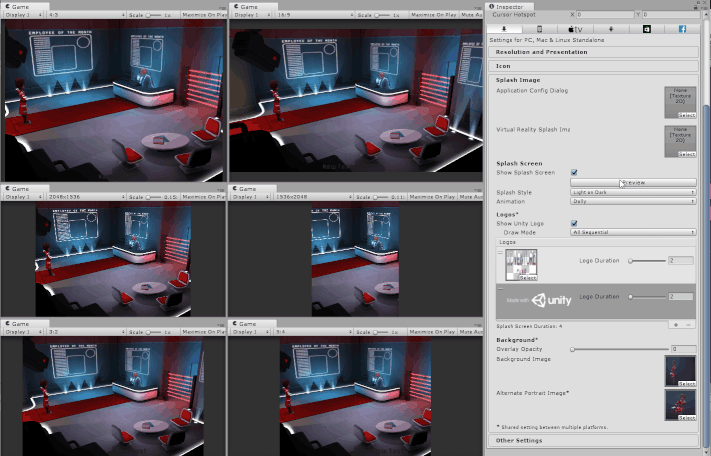This screenshot has width=711, height=456.
Task: Open the 2048x1536 resolution dropdown
Action: (x=86, y=197)
